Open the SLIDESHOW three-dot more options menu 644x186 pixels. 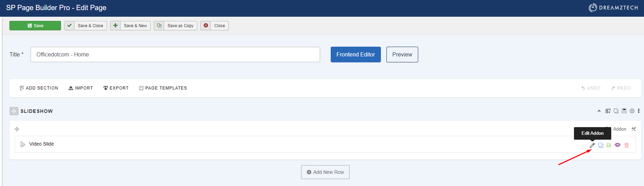click(x=638, y=111)
